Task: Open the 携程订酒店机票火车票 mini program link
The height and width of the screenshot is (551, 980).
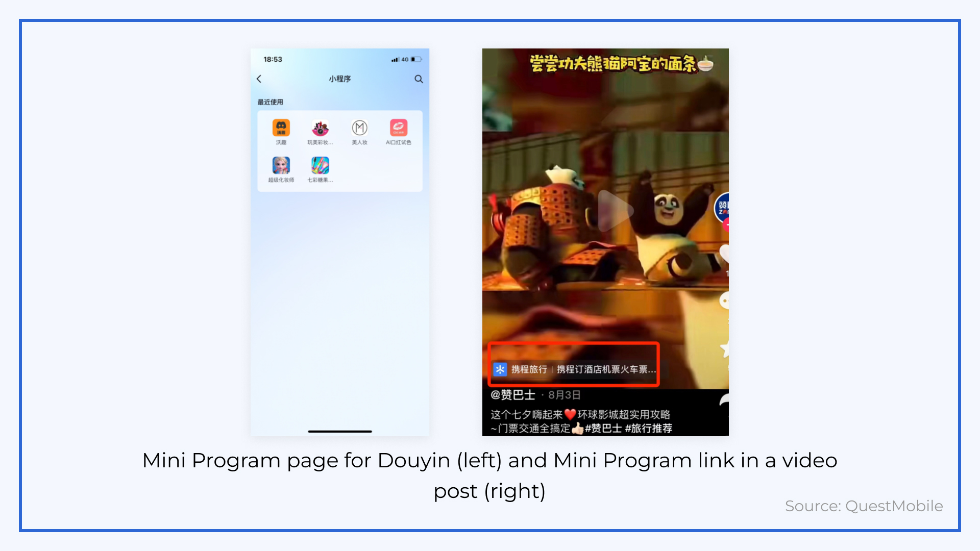Action: (x=606, y=369)
